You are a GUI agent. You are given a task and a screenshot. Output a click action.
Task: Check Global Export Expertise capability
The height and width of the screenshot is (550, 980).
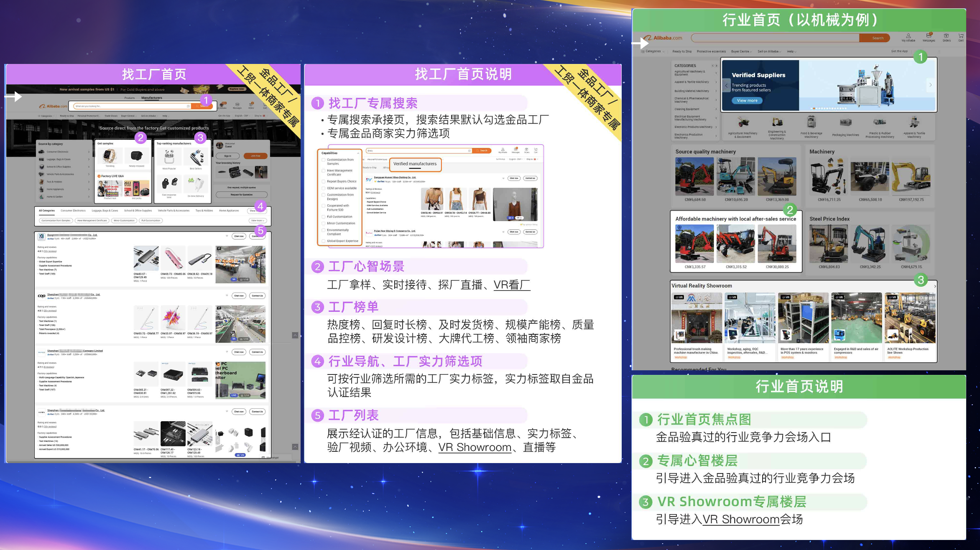click(323, 241)
